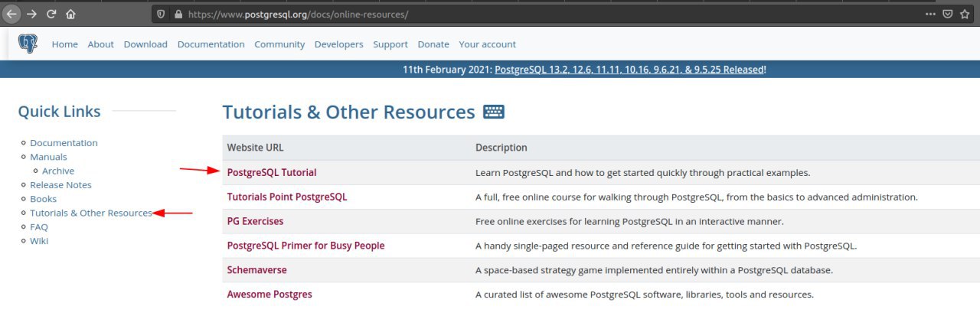Open the three-dot page actions menu

pyautogui.click(x=930, y=14)
